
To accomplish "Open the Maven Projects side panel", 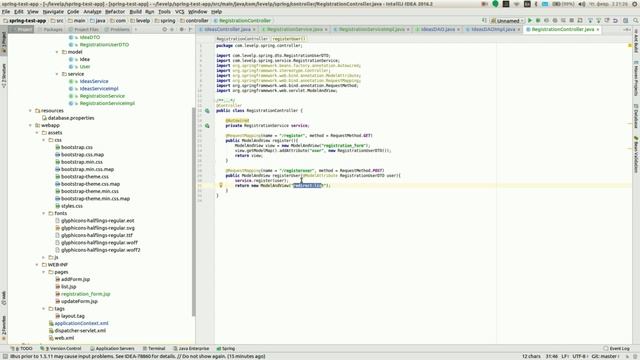I will click(636, 79).
